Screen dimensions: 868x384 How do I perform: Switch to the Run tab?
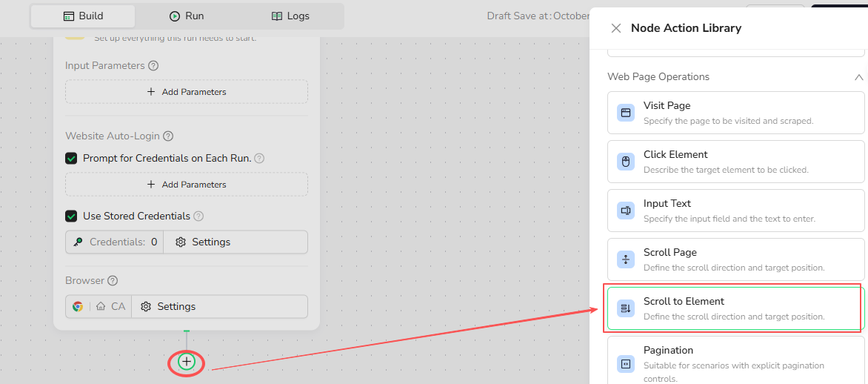pos(187,16)
